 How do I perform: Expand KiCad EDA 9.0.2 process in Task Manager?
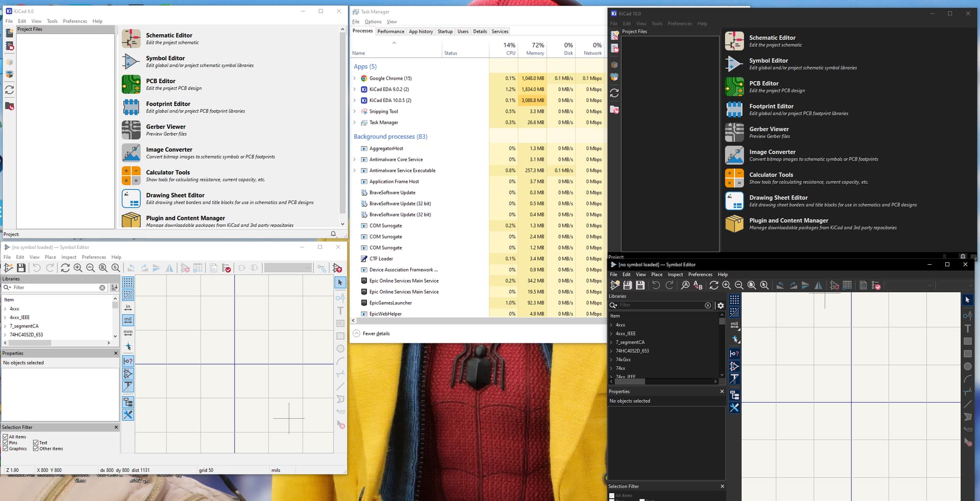pyautogui.click(x=355, y=89)
